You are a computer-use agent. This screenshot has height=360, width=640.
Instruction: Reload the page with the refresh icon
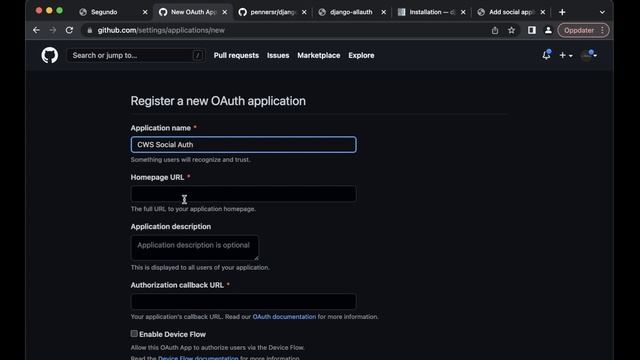(x=69, y=30)
